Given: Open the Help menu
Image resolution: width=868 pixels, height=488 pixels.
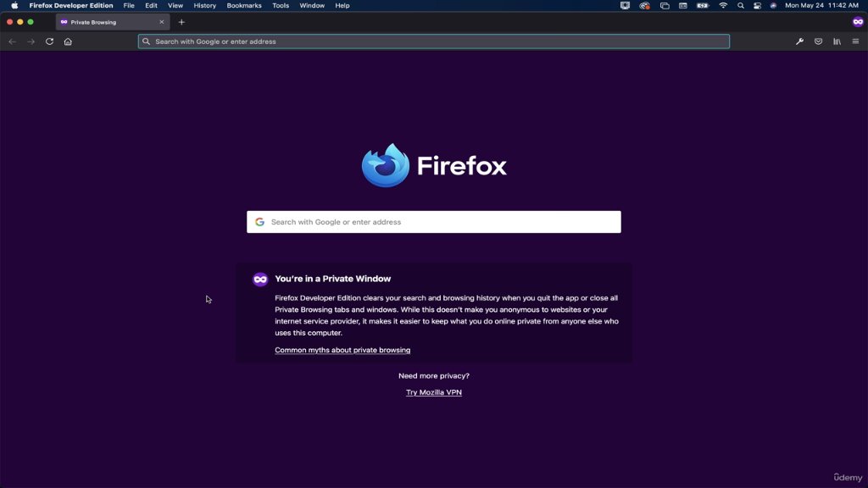Looking at the screenshot, I should point(342,6).
